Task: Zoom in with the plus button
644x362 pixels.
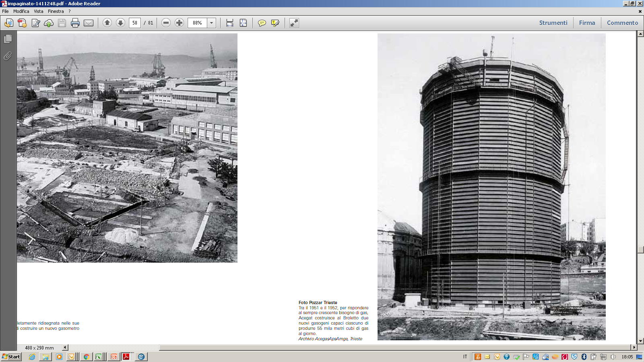Action: [179, 23]
